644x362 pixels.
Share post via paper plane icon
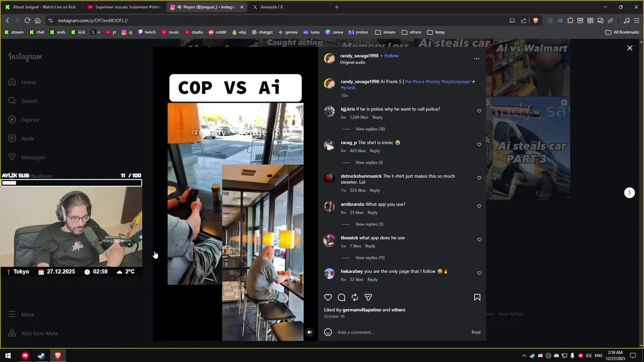(x=368, y=297)
